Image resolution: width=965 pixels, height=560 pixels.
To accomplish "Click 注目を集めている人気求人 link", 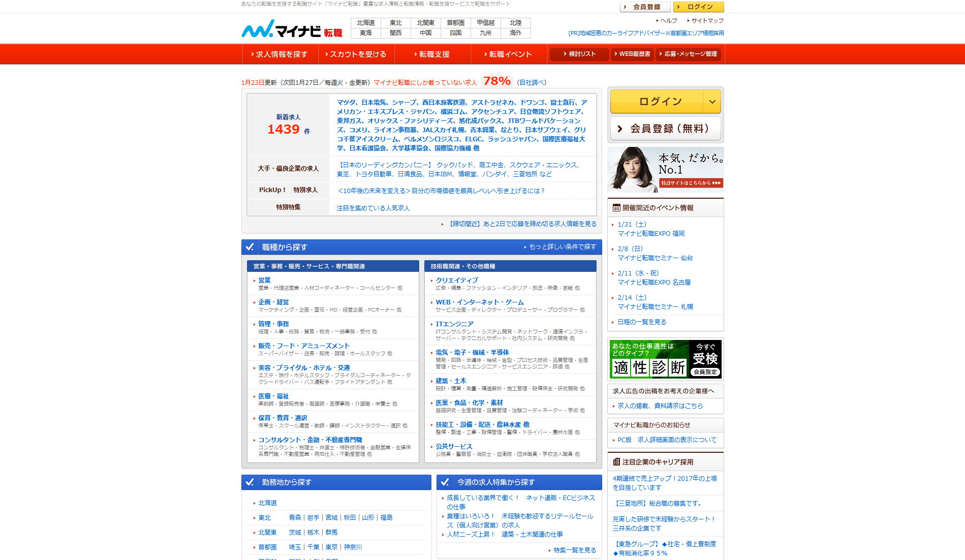I will 373,208.
